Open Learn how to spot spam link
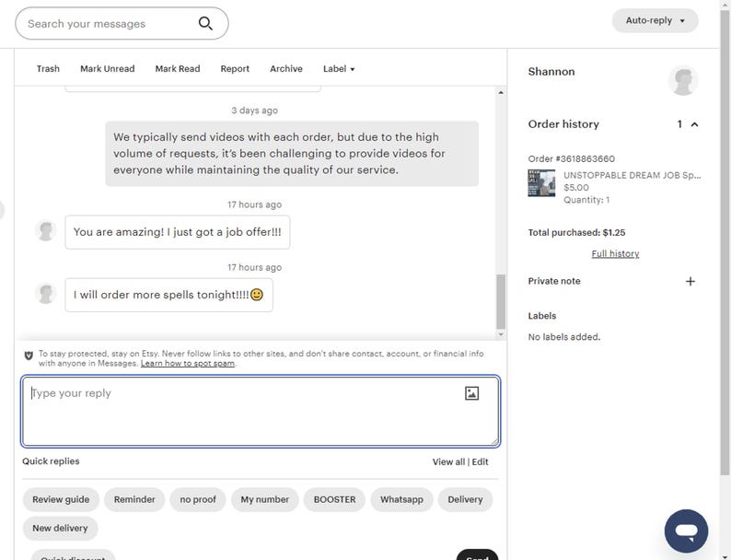 [x=188, y=363]
